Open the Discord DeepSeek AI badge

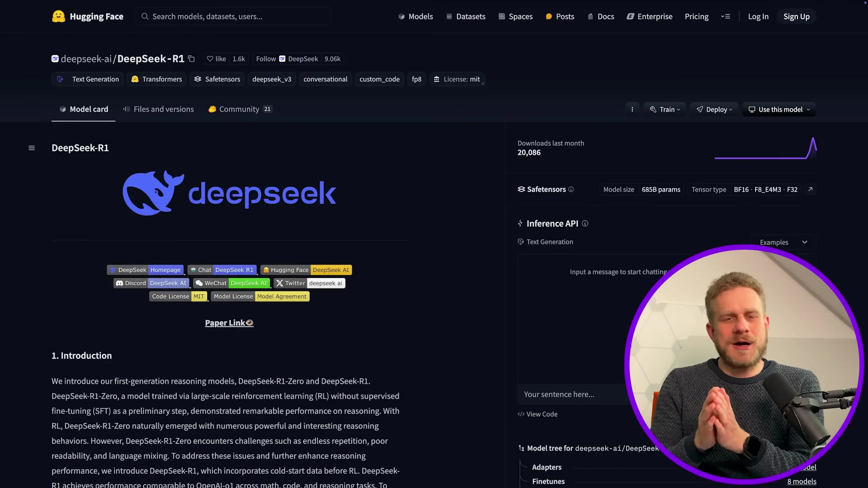151,283
